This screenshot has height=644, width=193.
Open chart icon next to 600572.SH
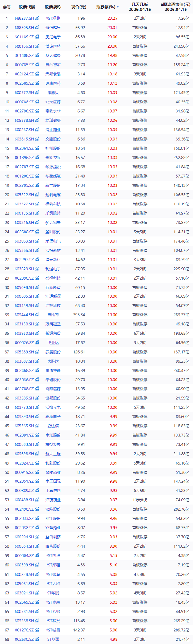click(x=37, y=92)
